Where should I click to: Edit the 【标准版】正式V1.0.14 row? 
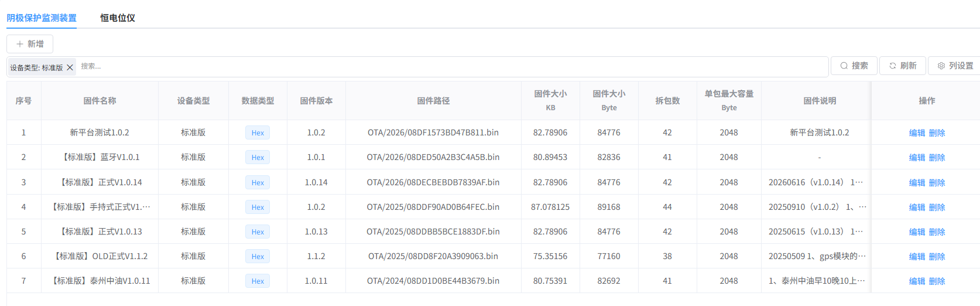tap(917, 183)
